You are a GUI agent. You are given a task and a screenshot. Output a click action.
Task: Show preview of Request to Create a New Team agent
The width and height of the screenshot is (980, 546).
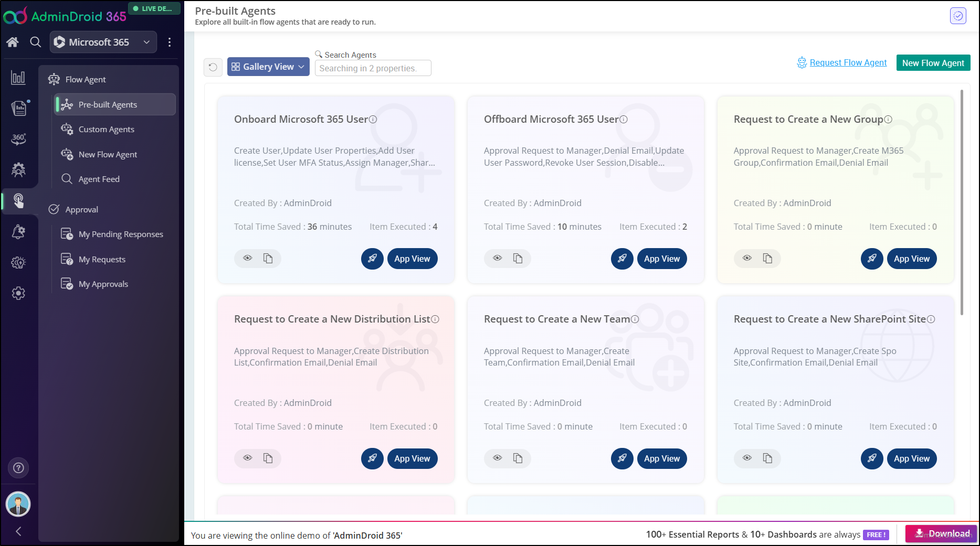point(497,458)
